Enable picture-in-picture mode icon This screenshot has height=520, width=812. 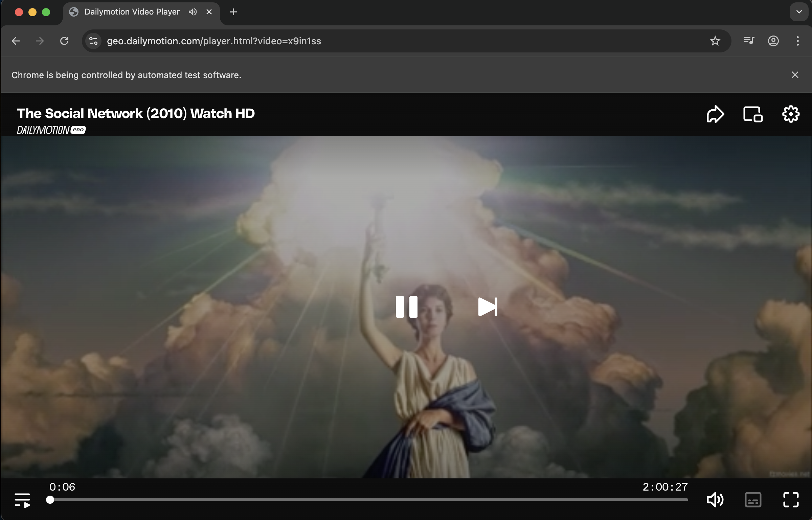[x=753, y=114]
